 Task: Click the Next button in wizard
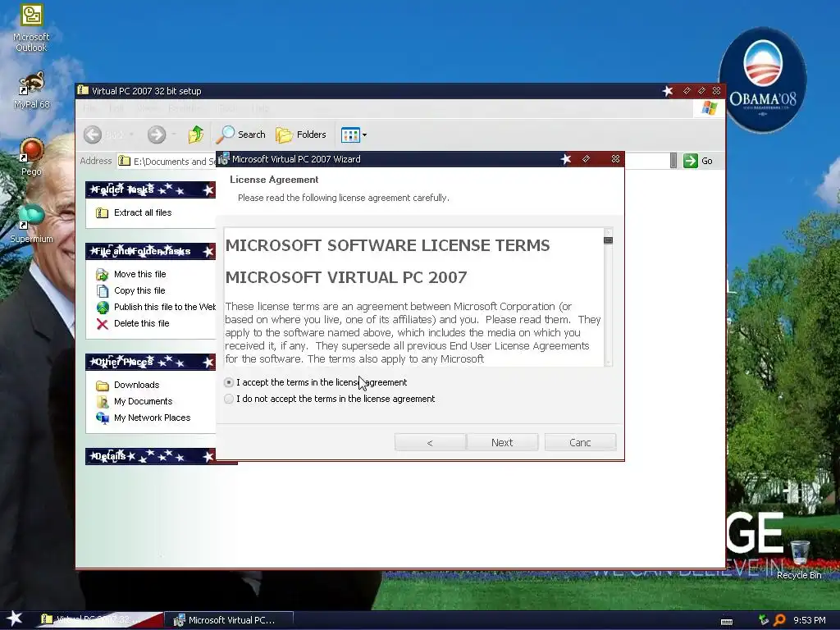[x=502, y=442]
